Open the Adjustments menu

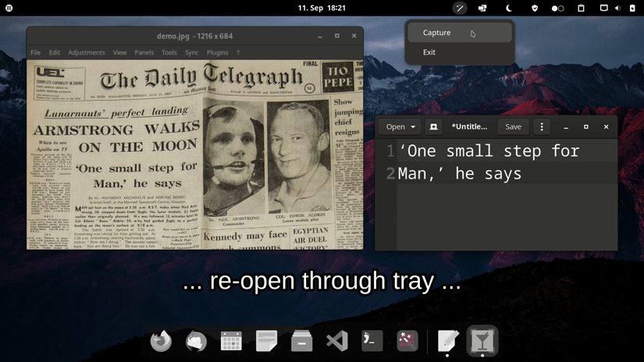(86, 52)
